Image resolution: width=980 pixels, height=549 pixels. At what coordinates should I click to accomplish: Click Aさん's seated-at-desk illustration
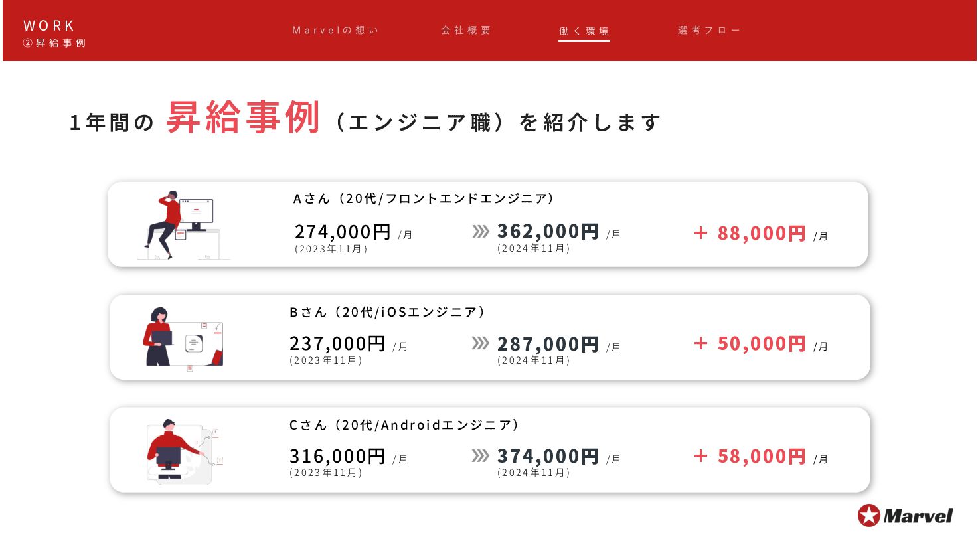pos(184,225)
